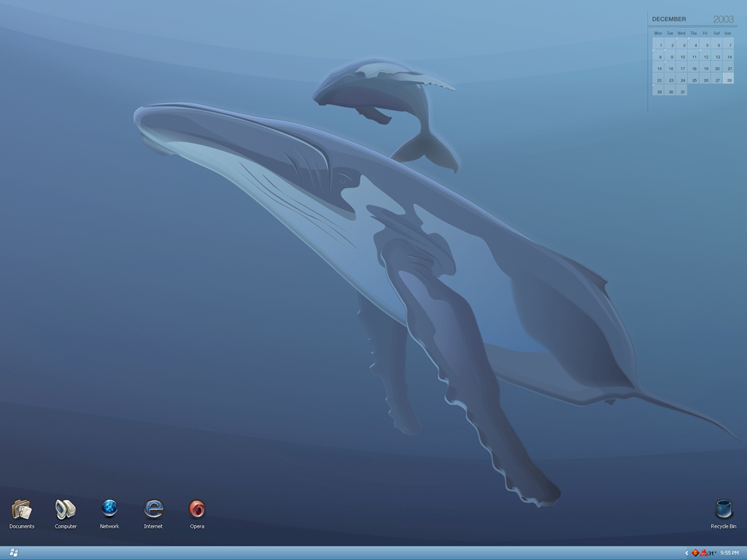Image resolution: width=747 pixels, height=560 pixels.
Task: Choose December 12 calendar cell
Action: click(705, 56)
